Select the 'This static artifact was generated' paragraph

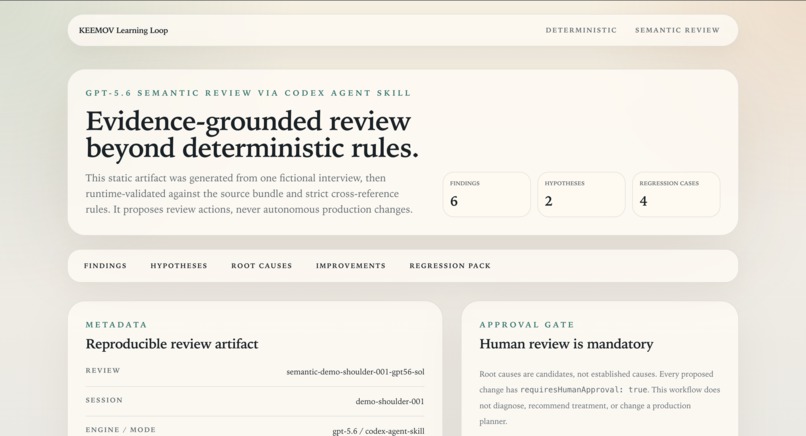tap(249, 194)
